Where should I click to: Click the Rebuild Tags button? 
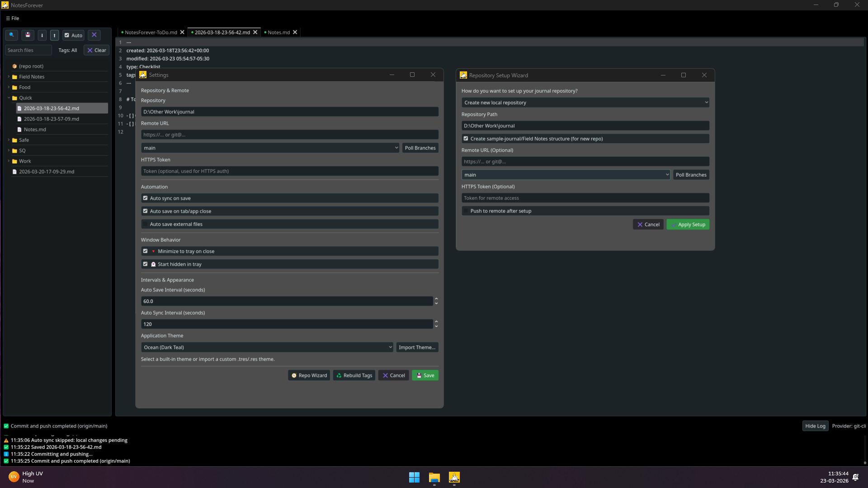tap(354, 375)
